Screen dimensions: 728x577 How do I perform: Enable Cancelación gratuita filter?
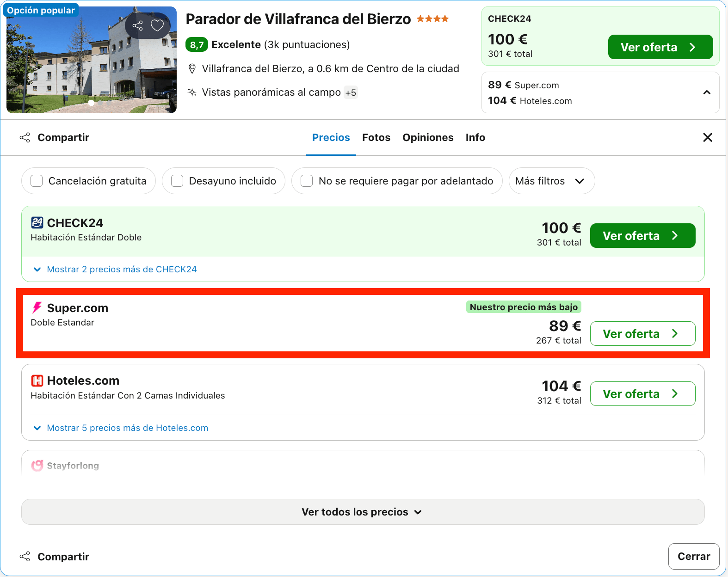[x=37, y=181]
